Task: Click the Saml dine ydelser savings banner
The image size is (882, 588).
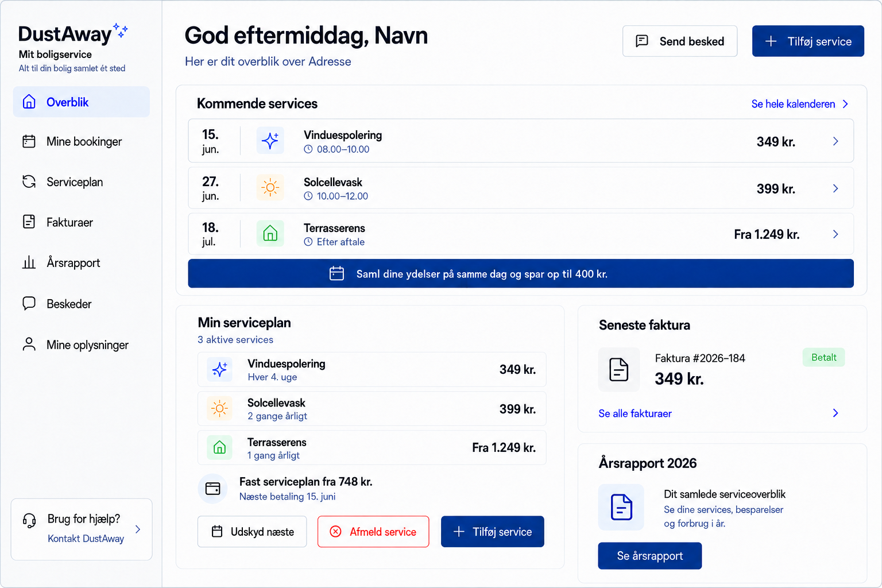Action: pos(521,273)
